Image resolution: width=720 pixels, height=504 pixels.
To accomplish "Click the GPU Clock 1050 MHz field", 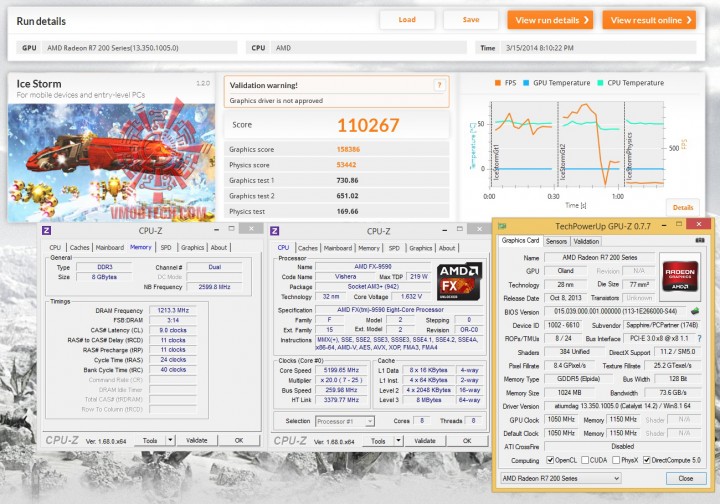I will pos(561,419).
